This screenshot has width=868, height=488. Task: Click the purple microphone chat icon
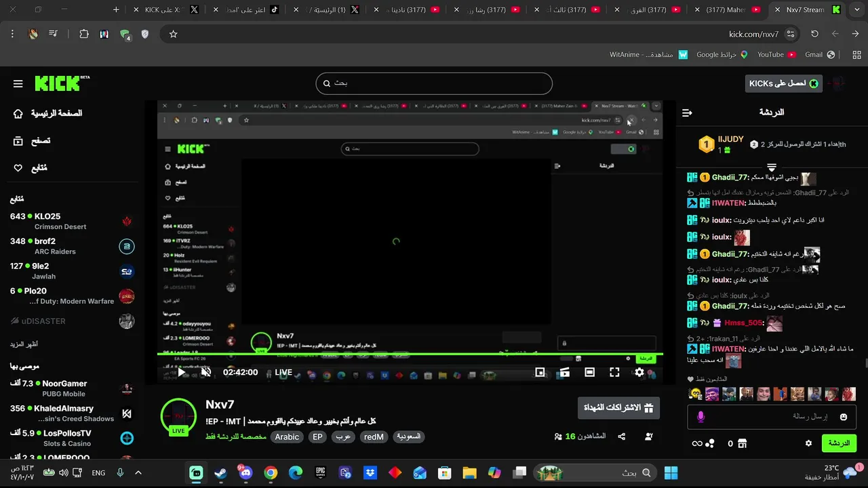click(701, 417)
